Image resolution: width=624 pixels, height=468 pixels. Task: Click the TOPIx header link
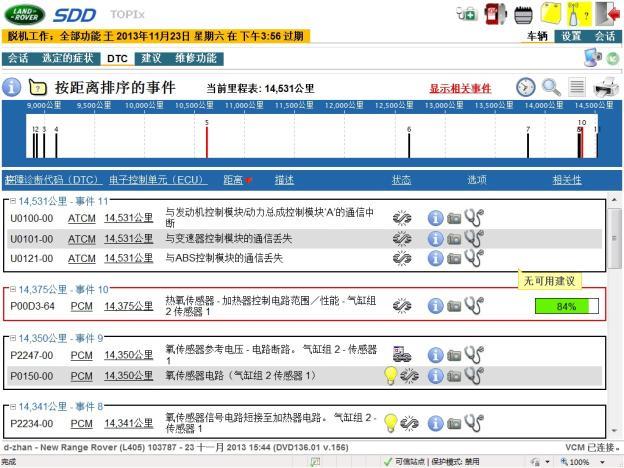tap(128, 15)
